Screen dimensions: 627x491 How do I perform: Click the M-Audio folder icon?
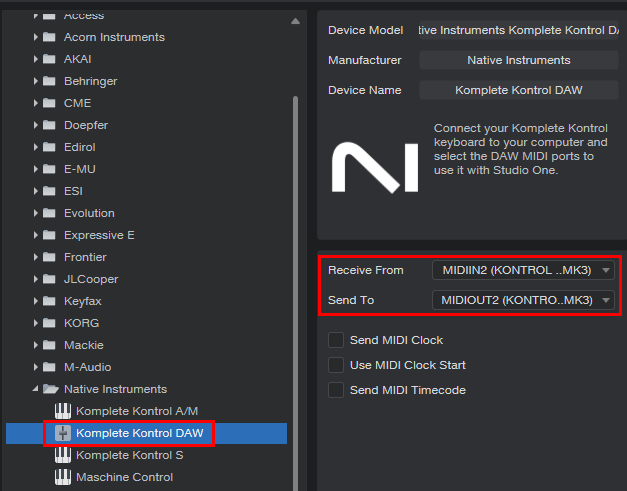coord(49,367)
